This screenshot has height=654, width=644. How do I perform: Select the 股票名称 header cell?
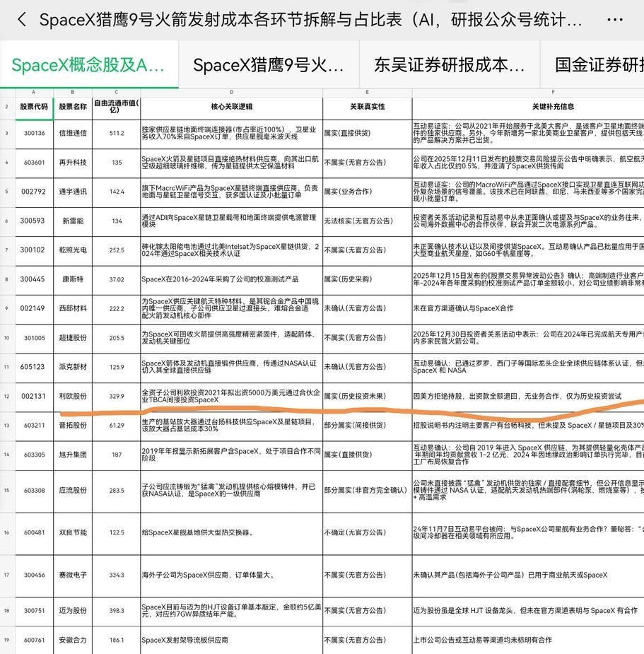point(73,107)
